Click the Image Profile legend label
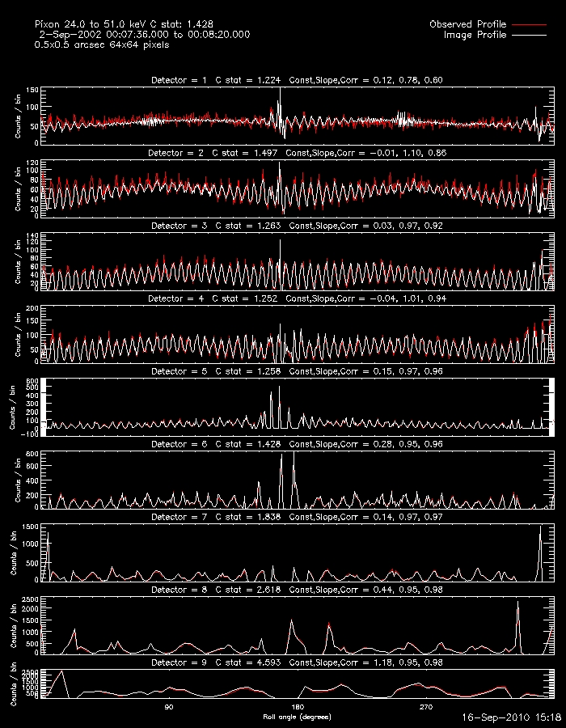Screen dimensions: 566x728 (x=475, y=36)
